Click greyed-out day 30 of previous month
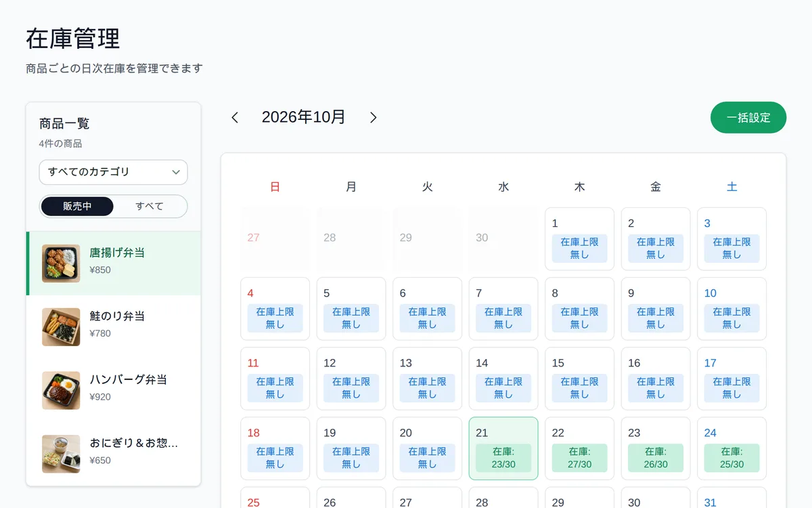The width and height of the screenshot is (812, 508). tap(503, 239)
